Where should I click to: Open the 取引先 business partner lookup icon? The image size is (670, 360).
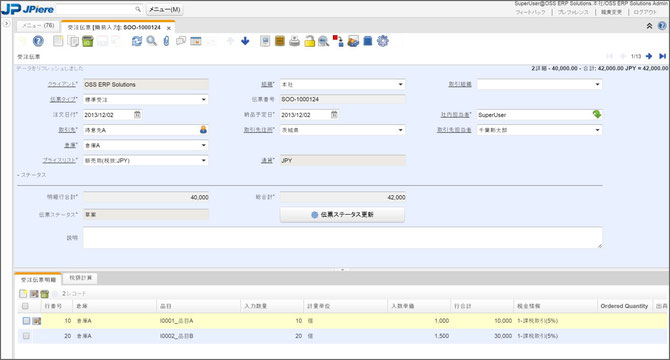tap(203, 130)
